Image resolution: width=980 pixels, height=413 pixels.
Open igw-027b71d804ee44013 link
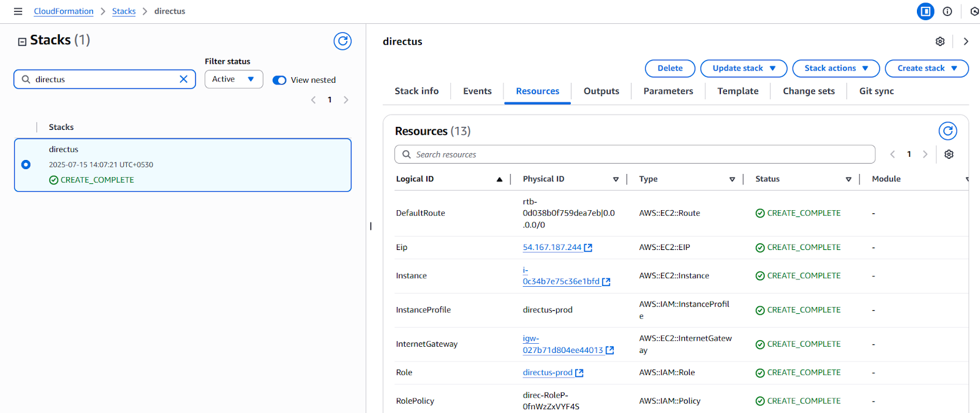click(x=563, y=344)
